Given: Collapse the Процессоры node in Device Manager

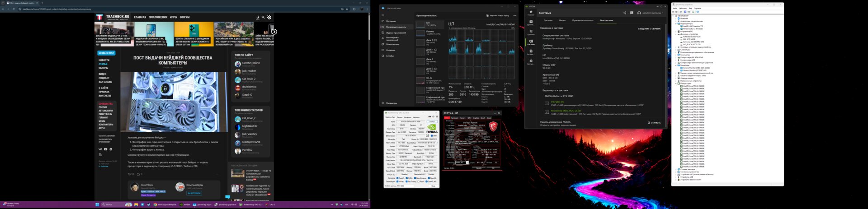Looking at the screenshot, I should (x=676, y=84).
